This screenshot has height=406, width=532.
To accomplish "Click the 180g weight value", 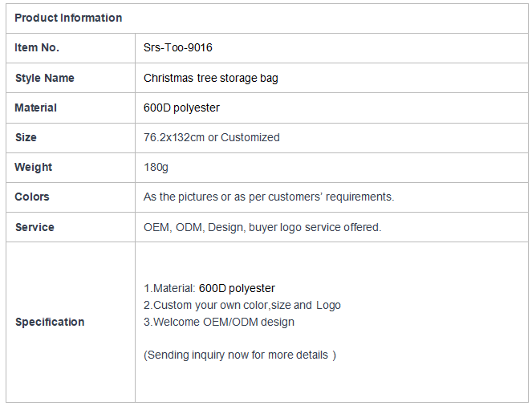I will 156,167.
